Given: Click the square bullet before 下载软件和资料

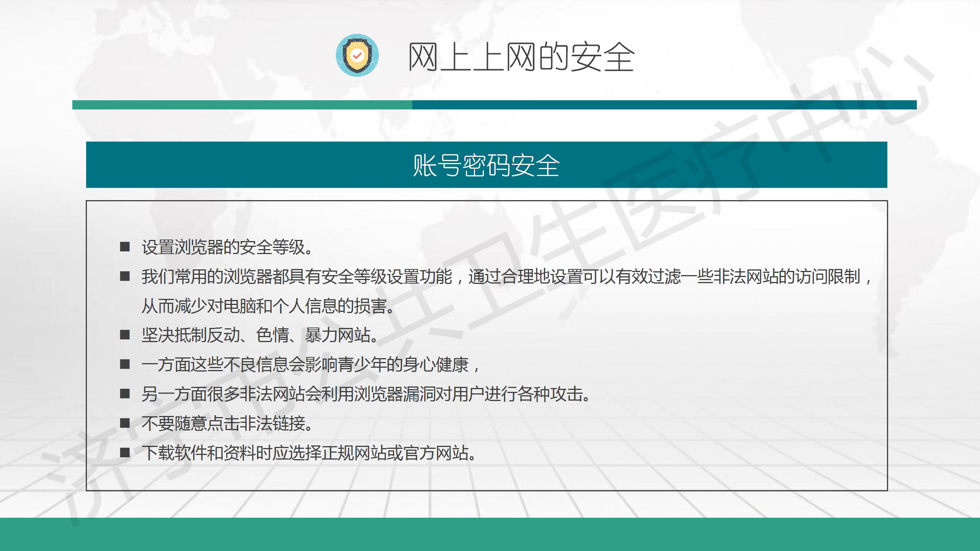Looking at the screenshot, I should click(x=125, y=453).
